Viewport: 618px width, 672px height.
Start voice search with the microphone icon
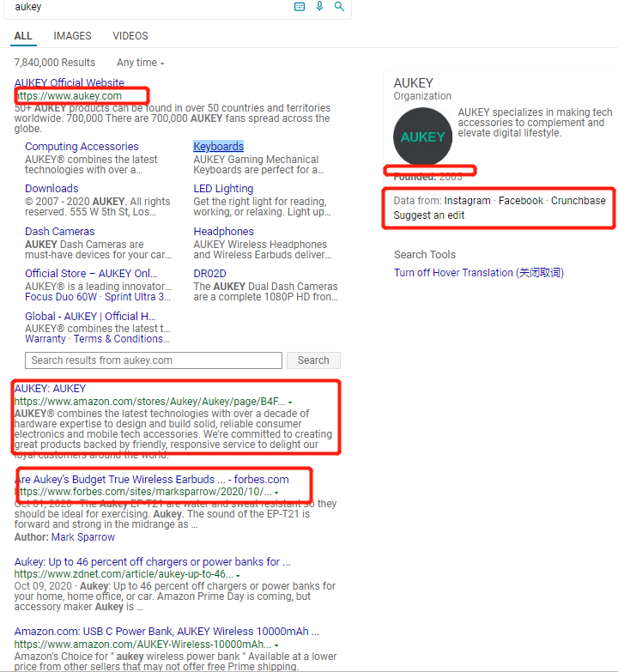pos(319,6)
